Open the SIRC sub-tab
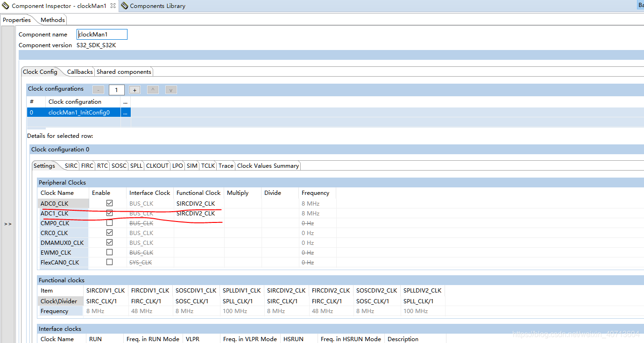This screenshot has height=343, width=644. point(71,165)
